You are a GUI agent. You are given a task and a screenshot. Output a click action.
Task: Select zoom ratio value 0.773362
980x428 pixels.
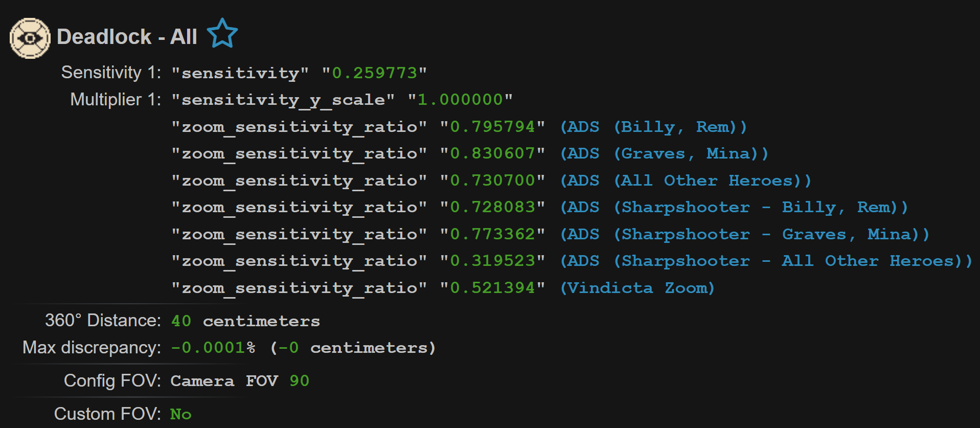click(493, 234)
